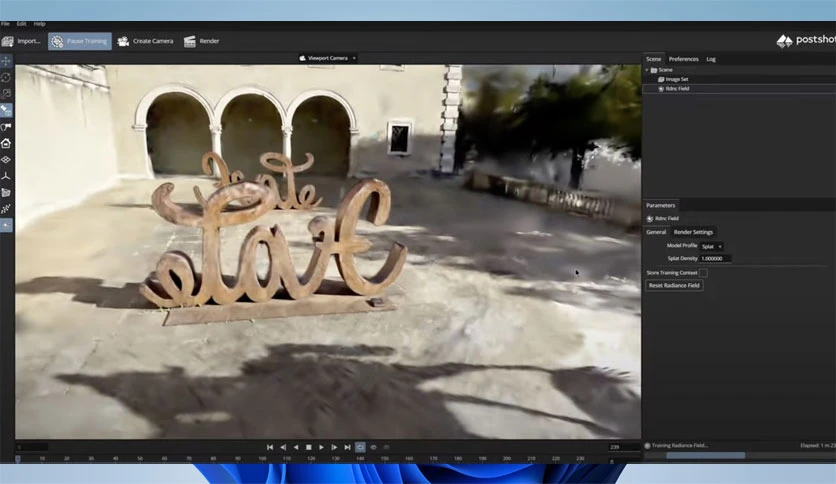
Task: Click the Create Camera button
Action: pyautogui.click(x=146, y=41)
